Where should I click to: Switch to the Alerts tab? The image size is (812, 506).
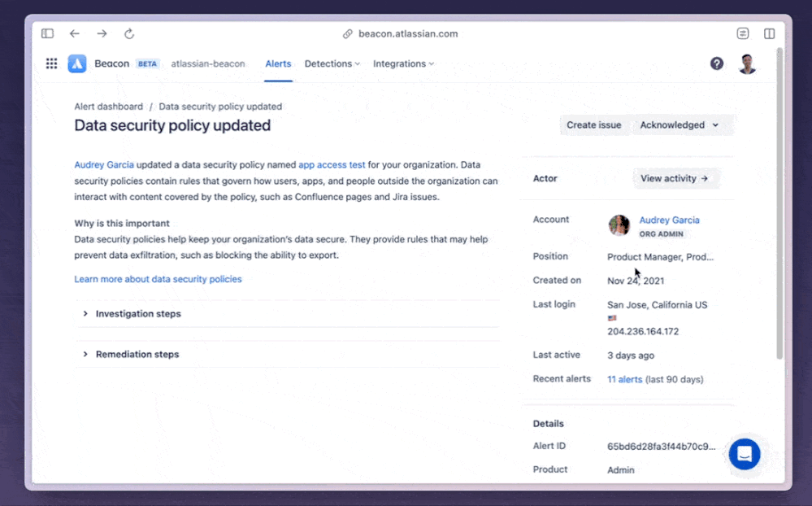[278, 63]
